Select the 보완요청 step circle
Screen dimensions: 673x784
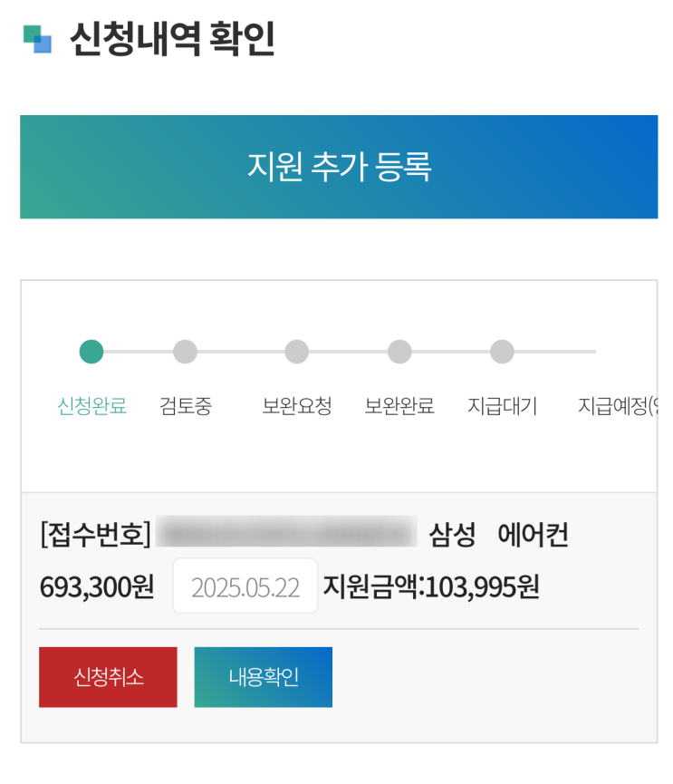pyautogui.click(x=296, y=352)
